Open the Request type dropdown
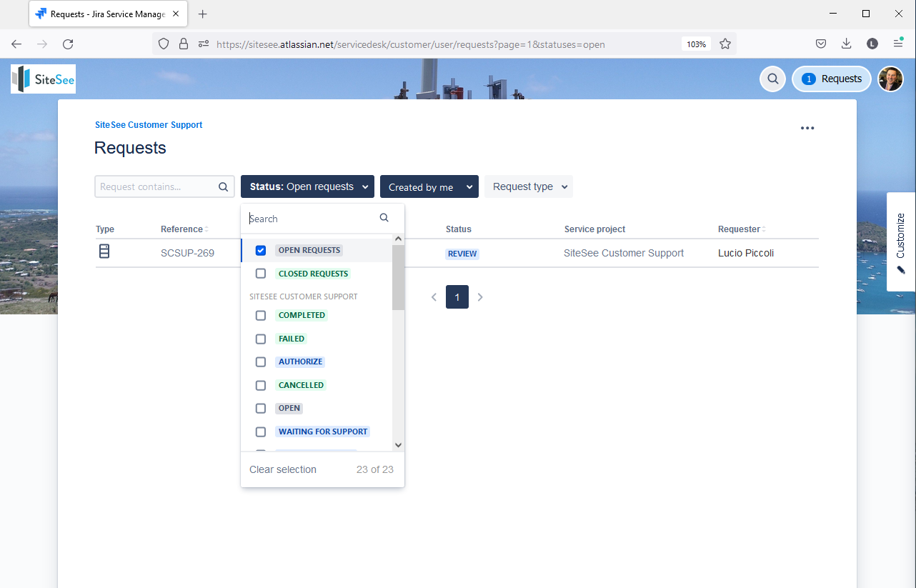916x588 pixels. (x=529, y=186)
